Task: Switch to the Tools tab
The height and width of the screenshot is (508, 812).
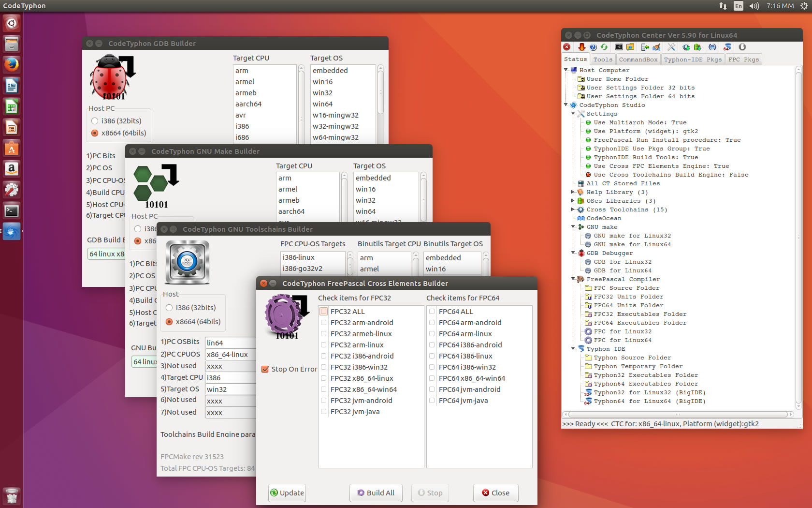Action: (603, 60)
